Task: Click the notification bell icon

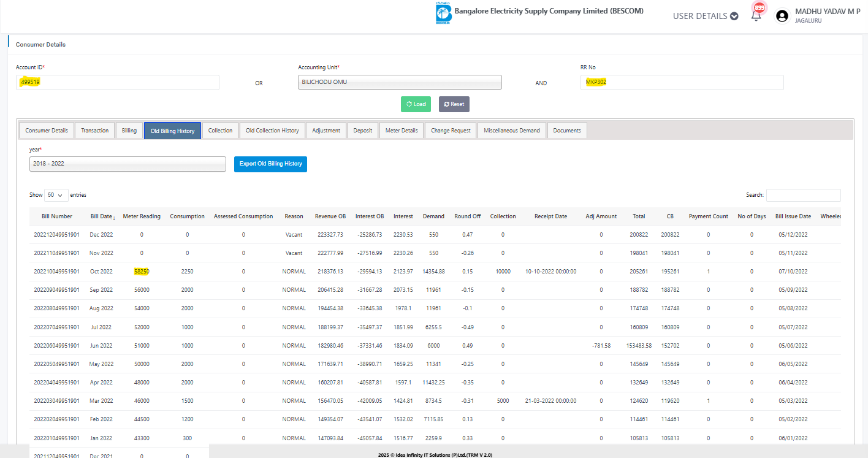Action: pyautogui.click(x=756, y=16)
